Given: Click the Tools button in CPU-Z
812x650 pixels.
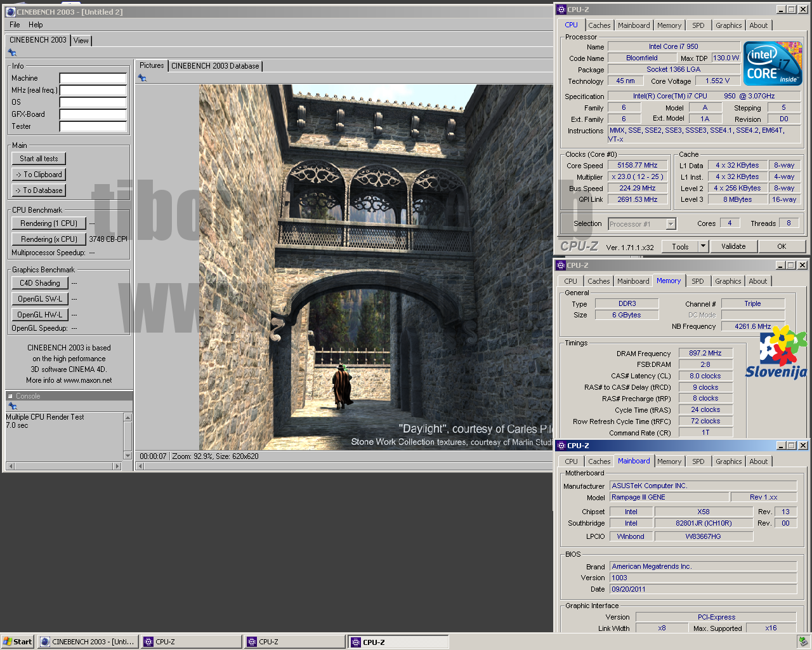Looking at the screenshot, I should click(x=680, y=246).
